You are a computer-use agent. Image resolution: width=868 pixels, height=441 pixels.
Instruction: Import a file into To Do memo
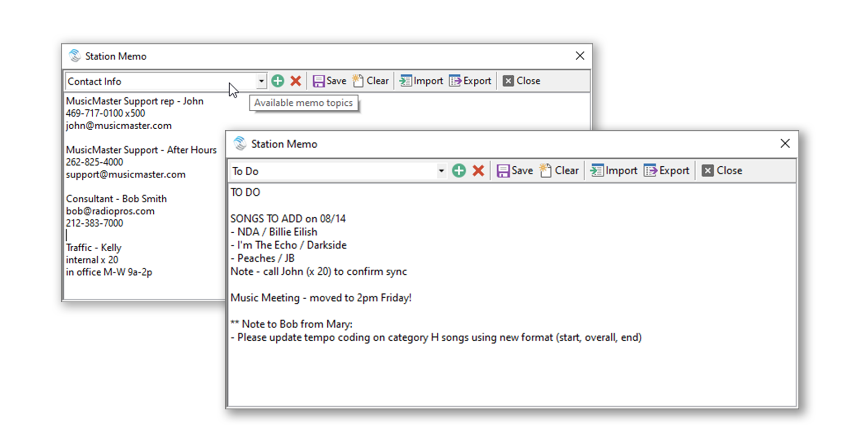pyautogui.click(x=614, y=171)
